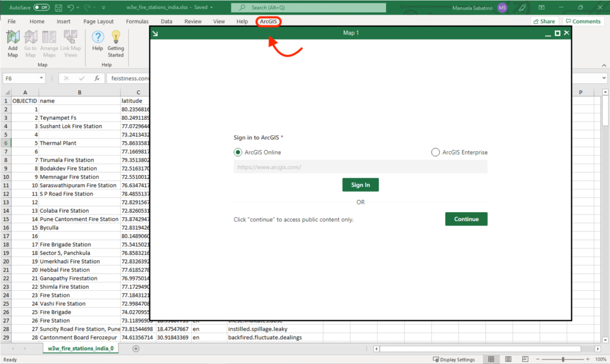Screen dimensions: 610x364
Task: Open Ribbon Display Options icon
Action: click(542, 7)
